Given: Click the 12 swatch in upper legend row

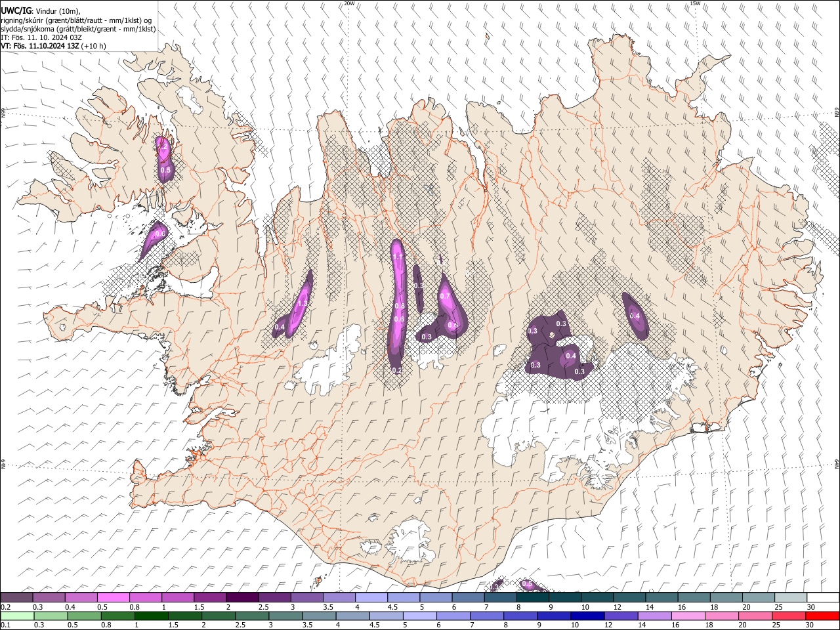Looking at the screenshot, I should (629, 598).
